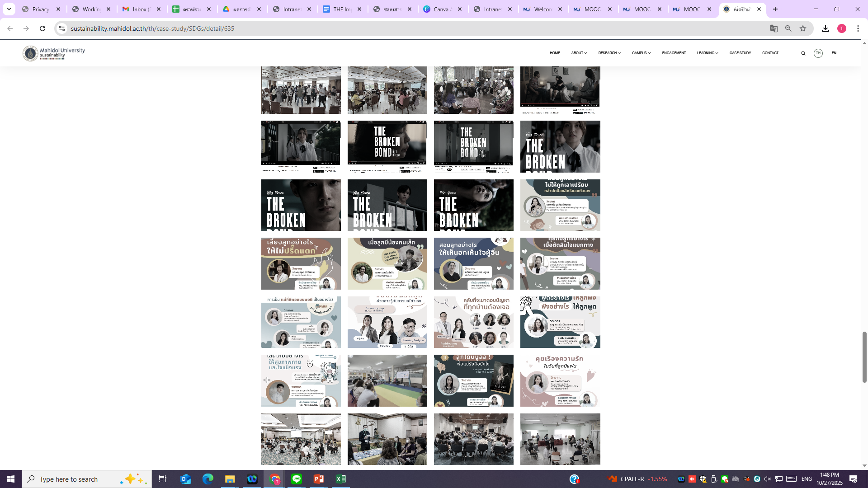The width and height of the screenshot is (868, 488).
Task: Open the LEARNING dropdown menu
Action: point(708,53)
